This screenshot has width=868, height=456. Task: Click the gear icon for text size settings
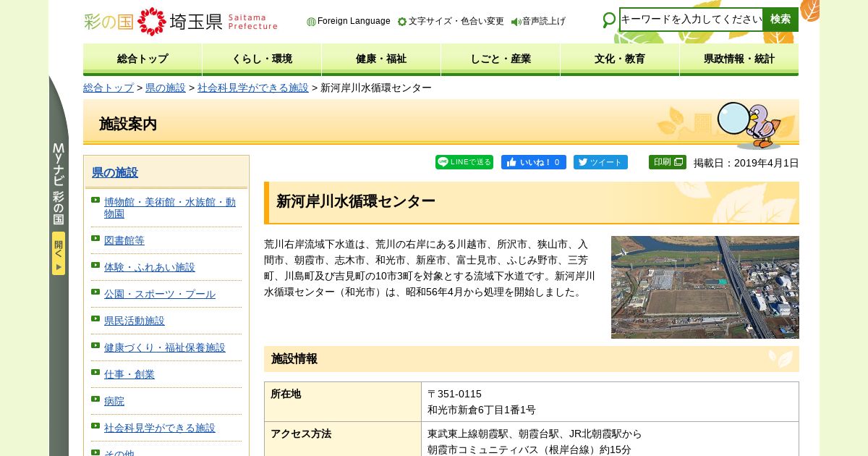pos(402,22)
